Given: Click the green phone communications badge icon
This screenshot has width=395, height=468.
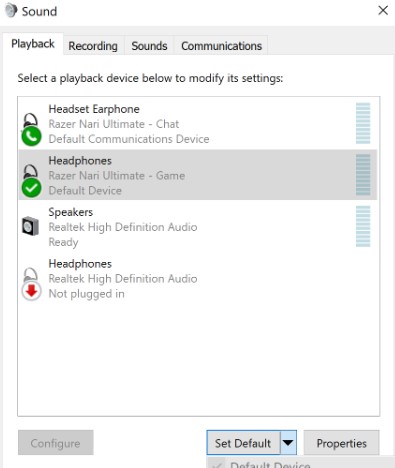Looking at the screenshot, I should (31, 136).
